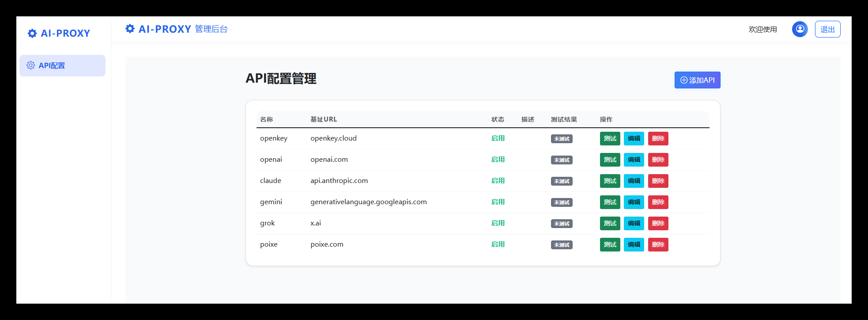The image size is (868, 320).
Task: Click the 描述 column header
Action: point(528,119)
